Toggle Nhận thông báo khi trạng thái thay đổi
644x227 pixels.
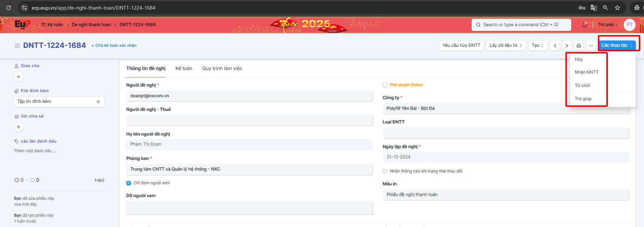coord(385,171)
